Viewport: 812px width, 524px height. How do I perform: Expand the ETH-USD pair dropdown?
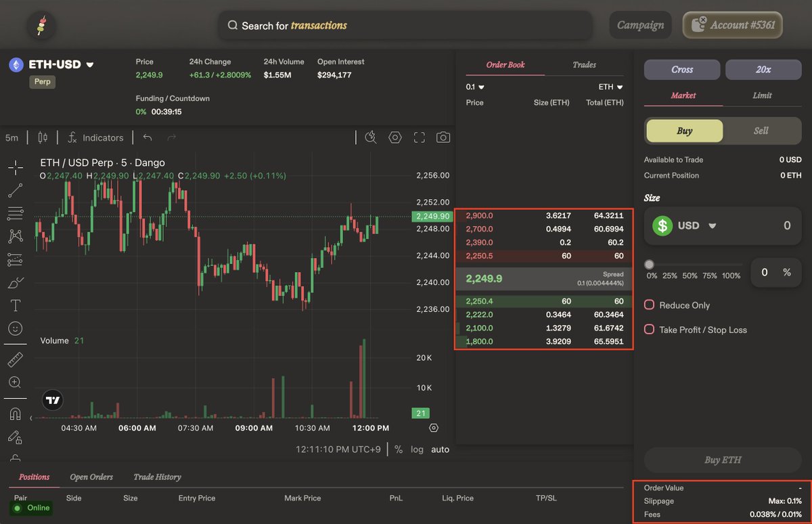tap(90, 65)
